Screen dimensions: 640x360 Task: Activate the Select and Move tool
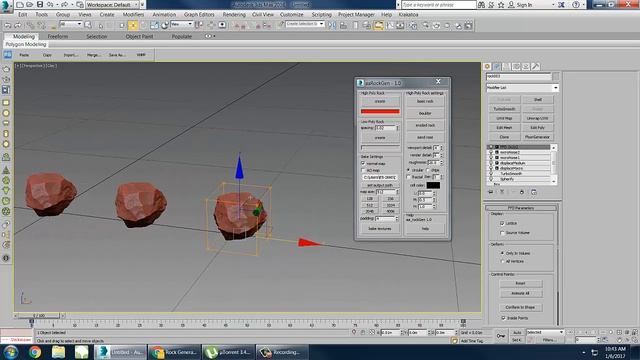[133, 25]
